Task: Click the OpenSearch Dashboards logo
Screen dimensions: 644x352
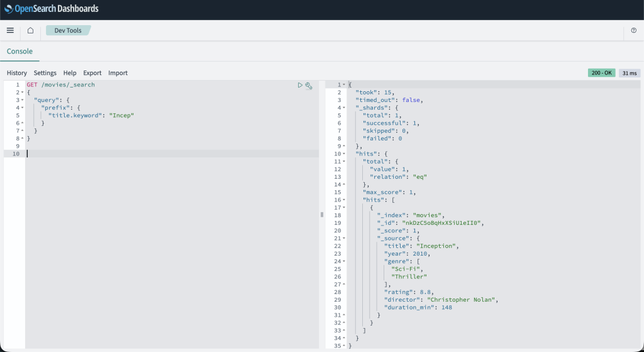Action: [x=52, y=9]
